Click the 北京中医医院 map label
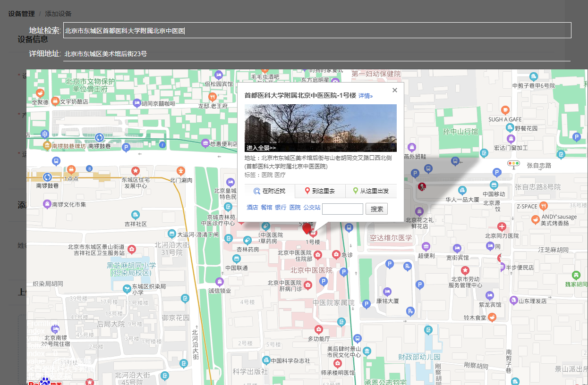The height and width of the screenshot is (385, 588). (311, 270)
